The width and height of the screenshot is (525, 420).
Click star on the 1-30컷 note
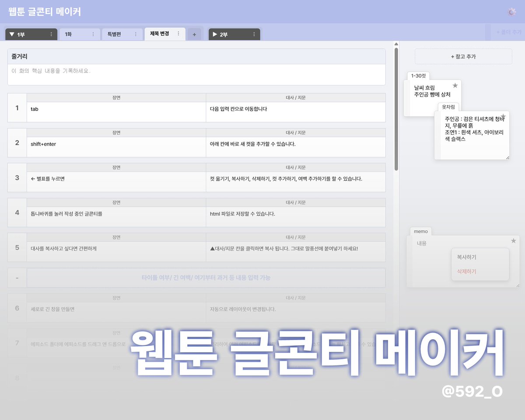pyautogui.click(x=455, y=85)
